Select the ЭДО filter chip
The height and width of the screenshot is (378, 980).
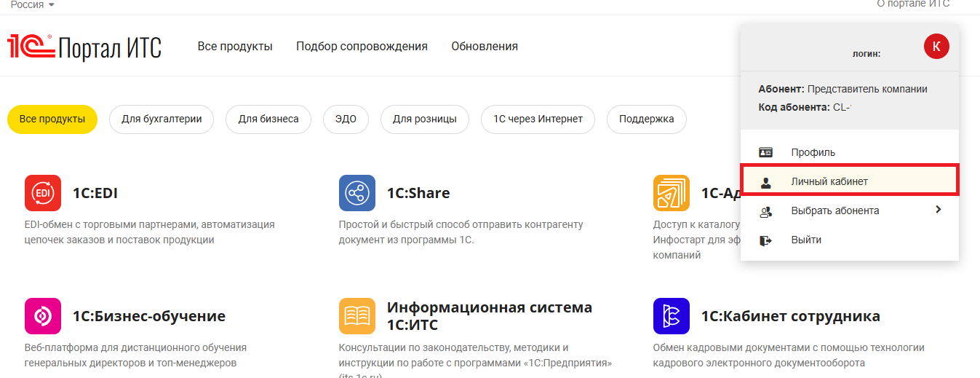(346, 119)
